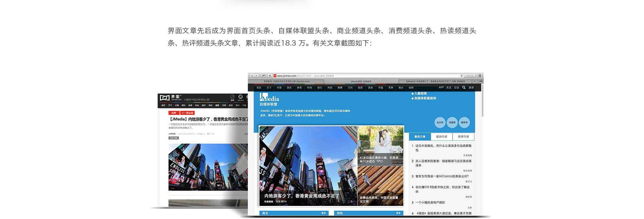The image size is (644, 219).
Task: Click the browser forward arrow button
Action: click(257, 76)
